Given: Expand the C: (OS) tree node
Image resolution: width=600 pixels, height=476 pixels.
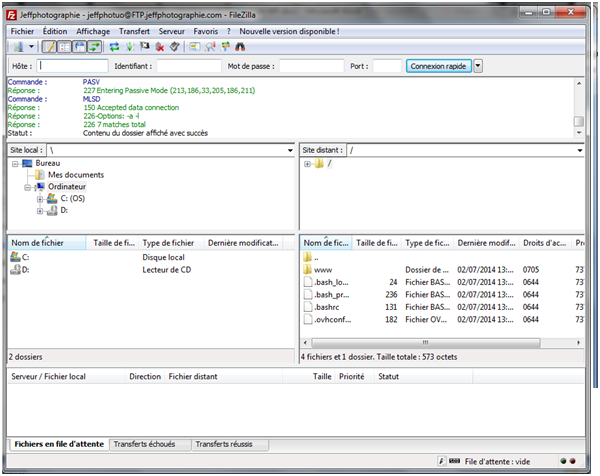Looking at the screenshot, I should click(x=40, y=199).
